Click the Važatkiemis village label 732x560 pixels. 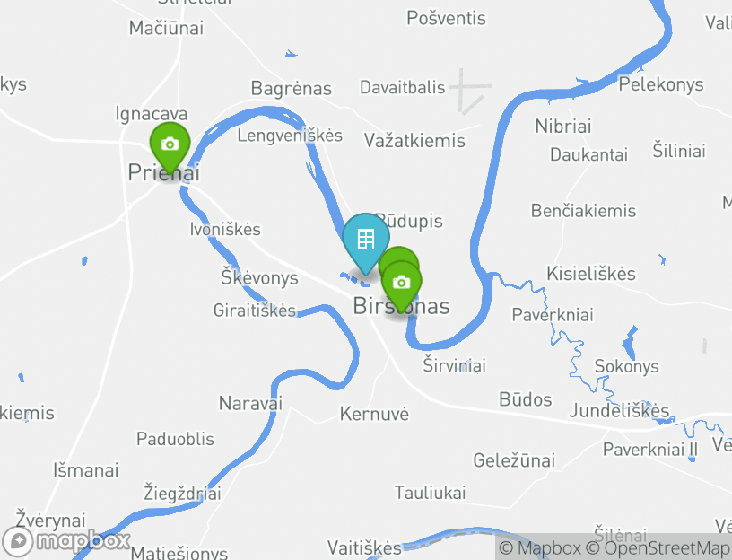point(414,141)
